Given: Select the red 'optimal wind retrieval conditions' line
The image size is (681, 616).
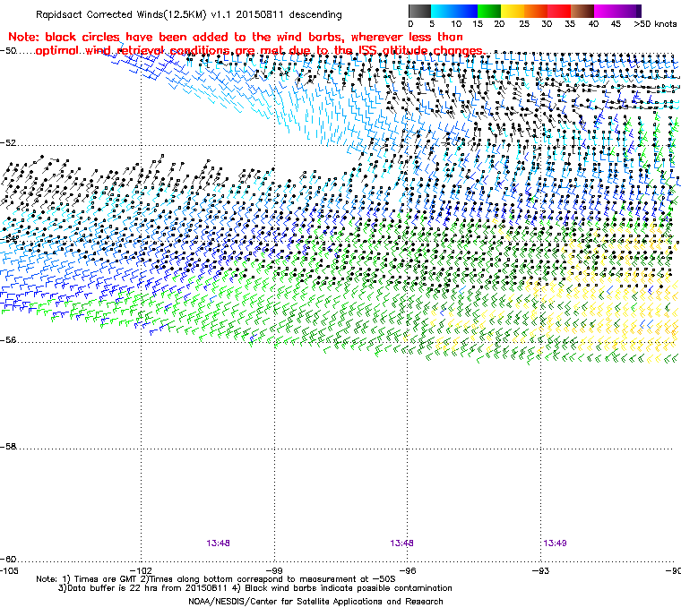Looking at the screenshot, I should click(260, 51).
